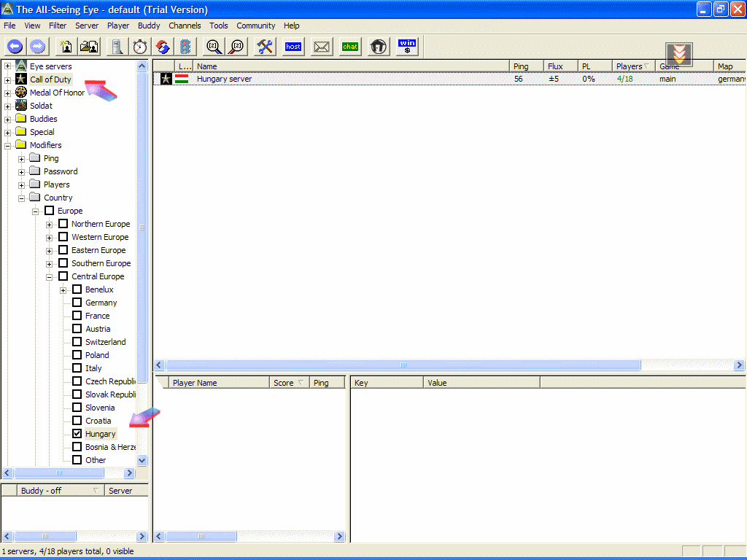Click the stopwatch ping icon

139,47
